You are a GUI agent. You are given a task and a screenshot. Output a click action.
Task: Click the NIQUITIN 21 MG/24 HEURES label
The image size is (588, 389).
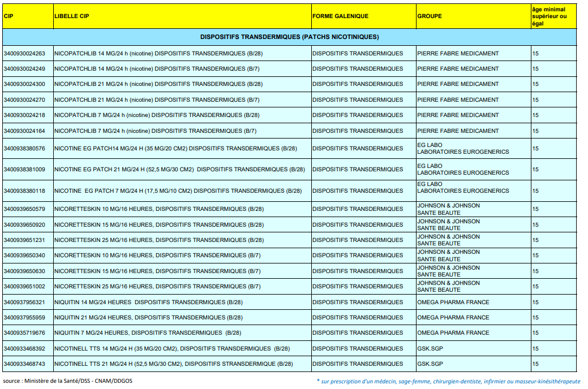point(148,318)
